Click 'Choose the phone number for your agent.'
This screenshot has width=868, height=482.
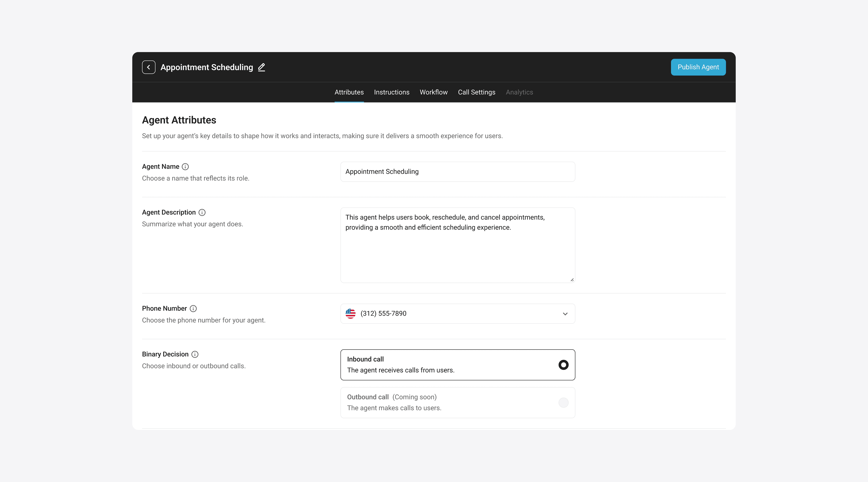coord(203,320)
